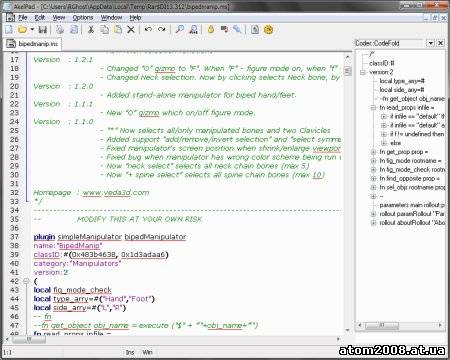Open the Window menu
The height and width of the screenshot is (360, 450).
point(111,18)
